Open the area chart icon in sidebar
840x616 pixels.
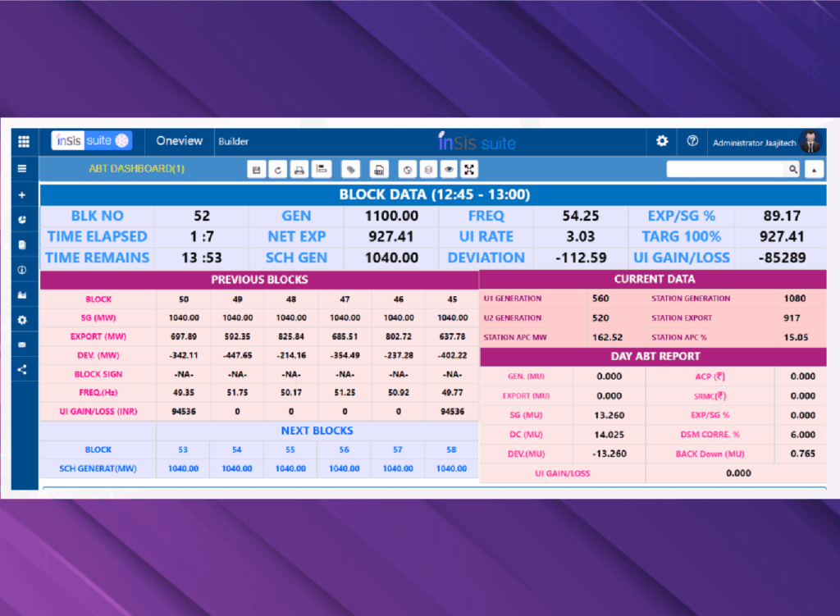[22, 294]
